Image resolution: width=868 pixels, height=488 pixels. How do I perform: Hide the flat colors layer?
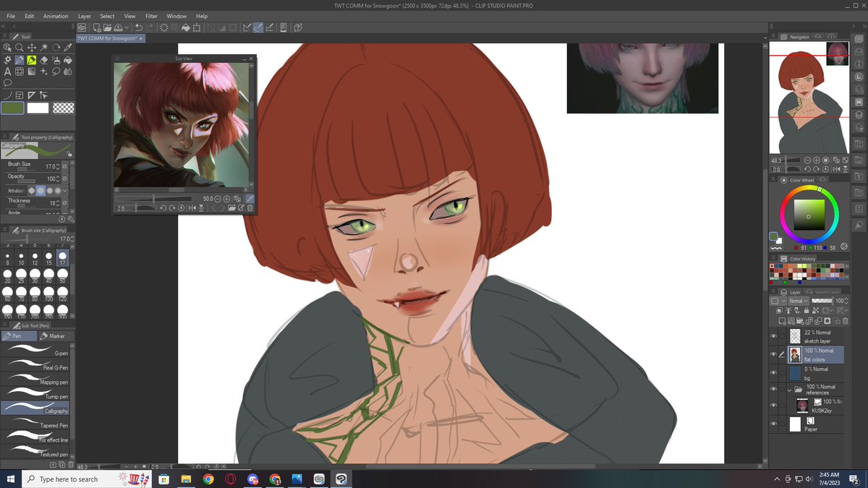coord(773,354)
